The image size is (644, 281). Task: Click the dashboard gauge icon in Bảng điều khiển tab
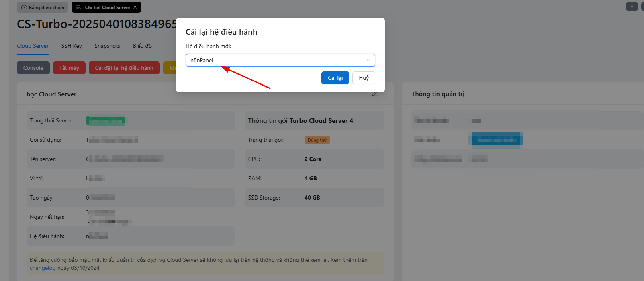click(24, 7)
